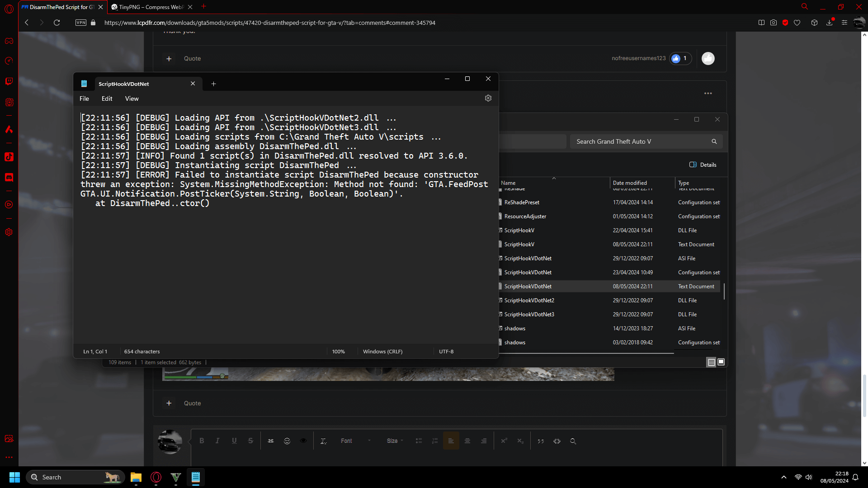Click the Details button in File Explorer
This screenshot has width=868, height=488.
click(x=703, y=164)
